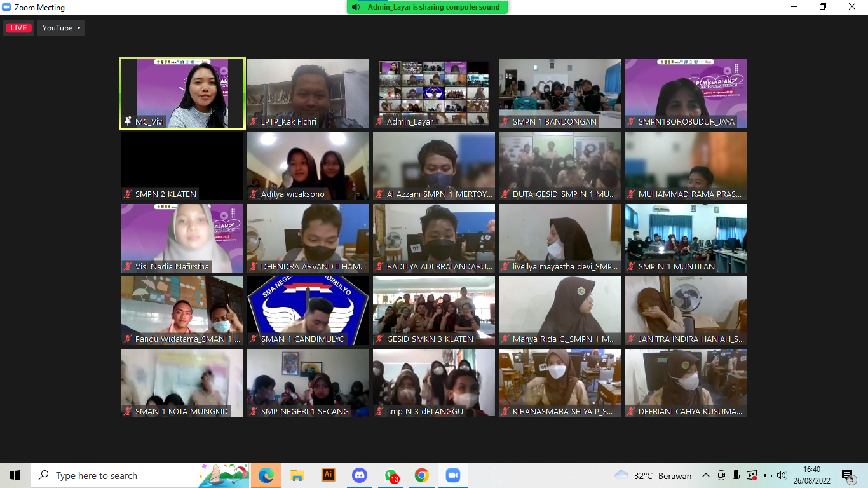Open Google Chrome from the taskbar
This screenshot has width=868, height=488.
pos(422,475)
